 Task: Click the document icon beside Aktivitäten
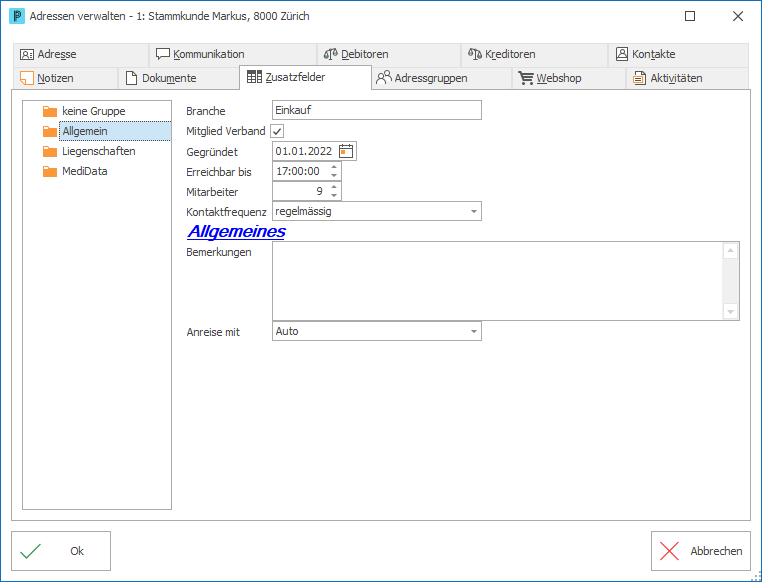(x=639, y=78)
